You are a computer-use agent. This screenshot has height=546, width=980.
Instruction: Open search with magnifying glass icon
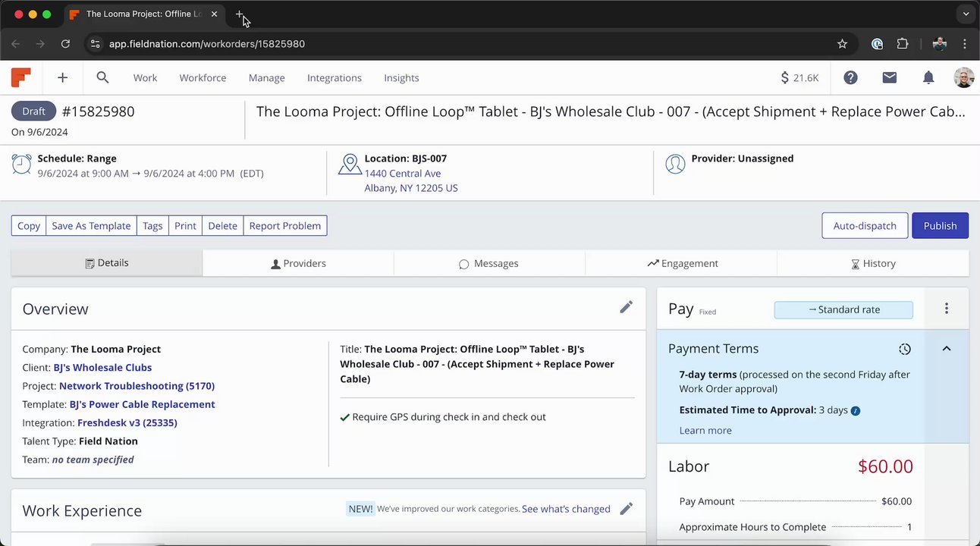point(102,77)
